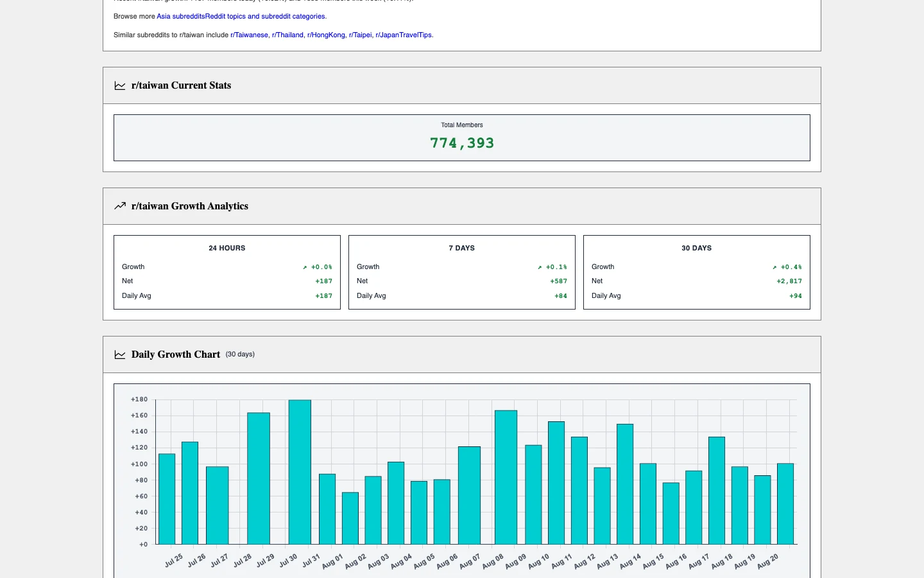
Task: Click the chart icon beside Daily Growth Chart
Action: pos(120,355)
